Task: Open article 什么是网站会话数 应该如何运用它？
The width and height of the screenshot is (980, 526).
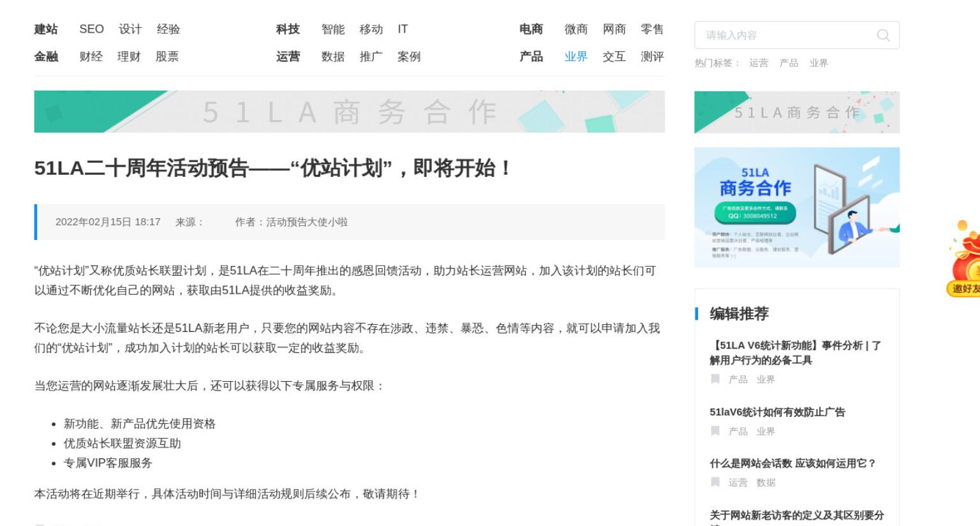Action: [x=793, y=463]
